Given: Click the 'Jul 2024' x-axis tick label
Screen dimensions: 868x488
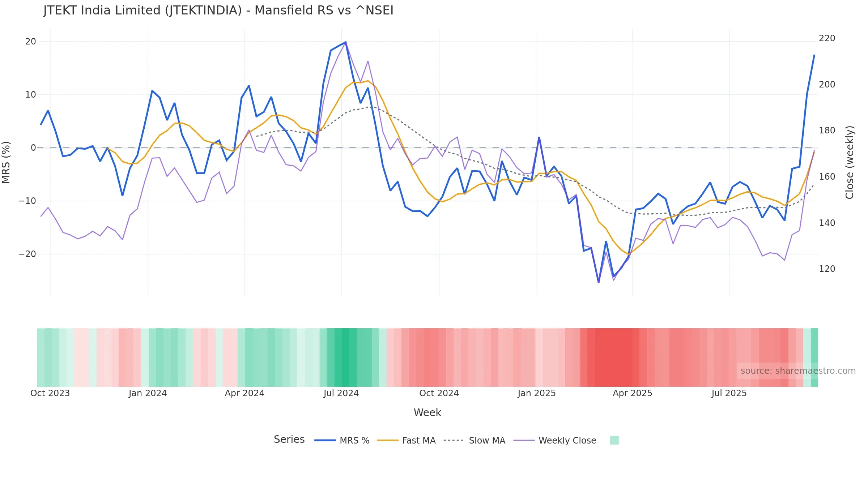Looking at the screenshot, I should pyautogui.click(x=341, y=393).
